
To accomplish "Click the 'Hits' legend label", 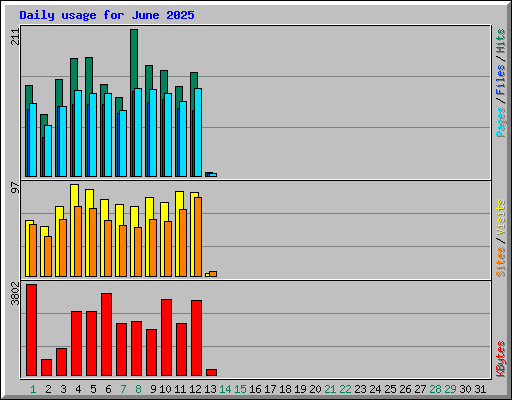I will (501, 41).
